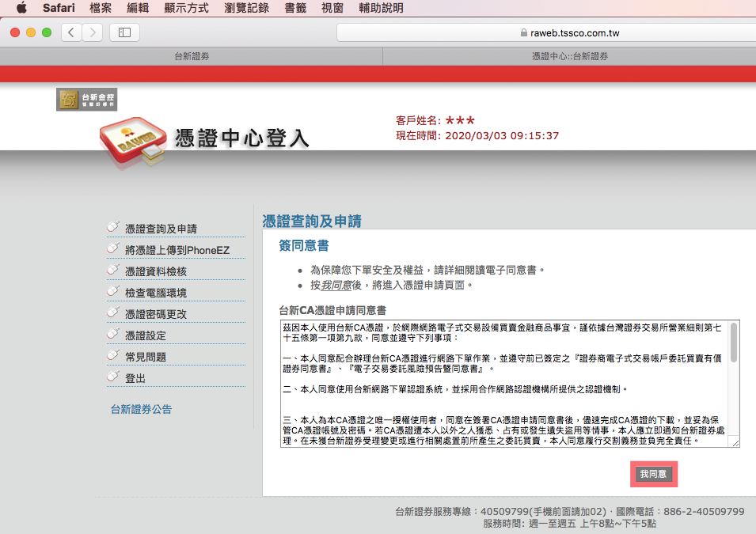Viewport: 756px width, 534px height.
Task: Open 常見問題 in sidebar
Action: [146, 357]
